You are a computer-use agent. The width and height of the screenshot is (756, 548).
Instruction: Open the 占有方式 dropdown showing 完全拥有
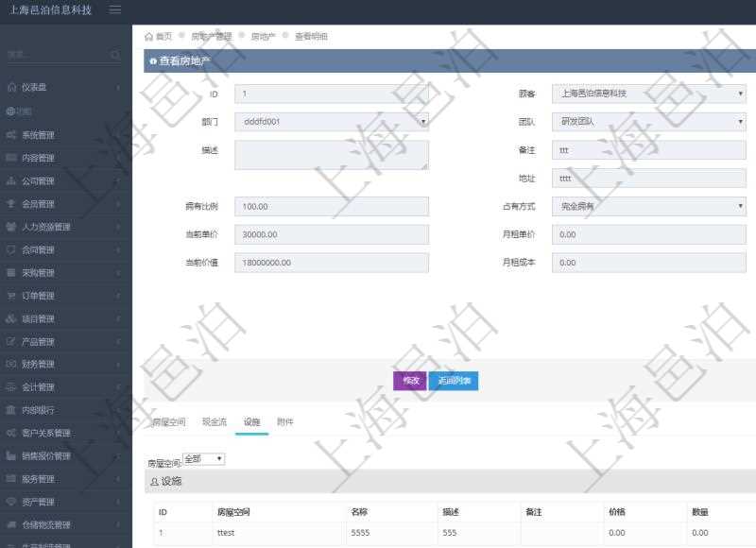[647, 206]
